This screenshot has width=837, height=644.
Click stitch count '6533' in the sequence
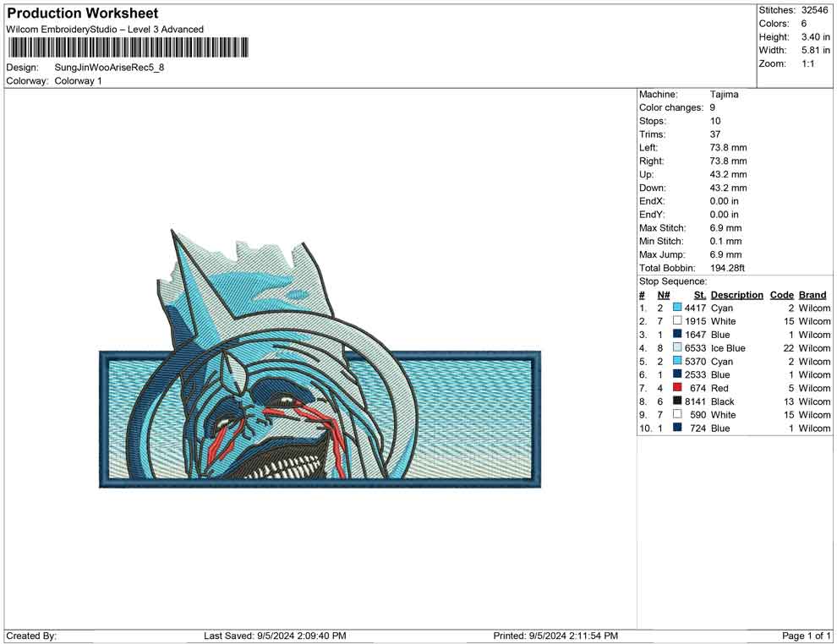click(x=695, y=348)
